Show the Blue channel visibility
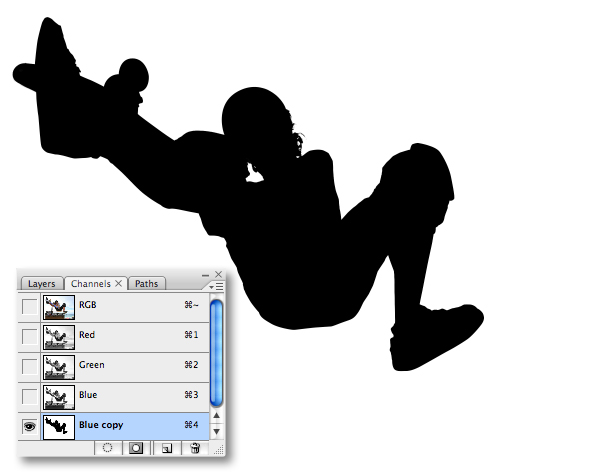 tap(29, 396)
